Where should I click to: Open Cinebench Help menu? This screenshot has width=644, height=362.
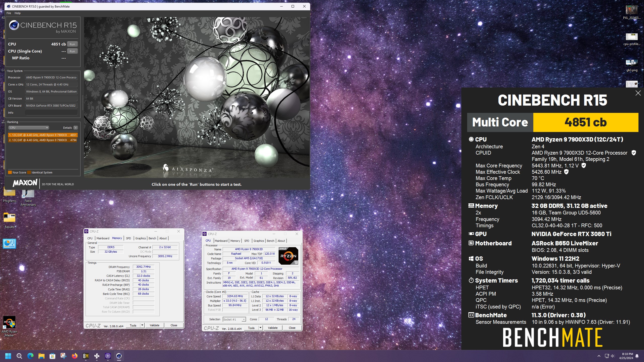(17, 13)
